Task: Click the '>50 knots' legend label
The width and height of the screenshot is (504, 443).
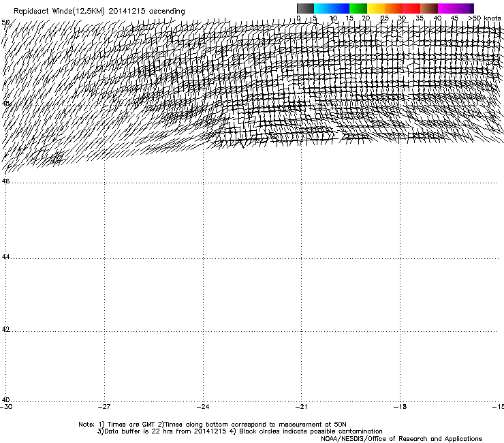Action: click(x=484, y=18)
